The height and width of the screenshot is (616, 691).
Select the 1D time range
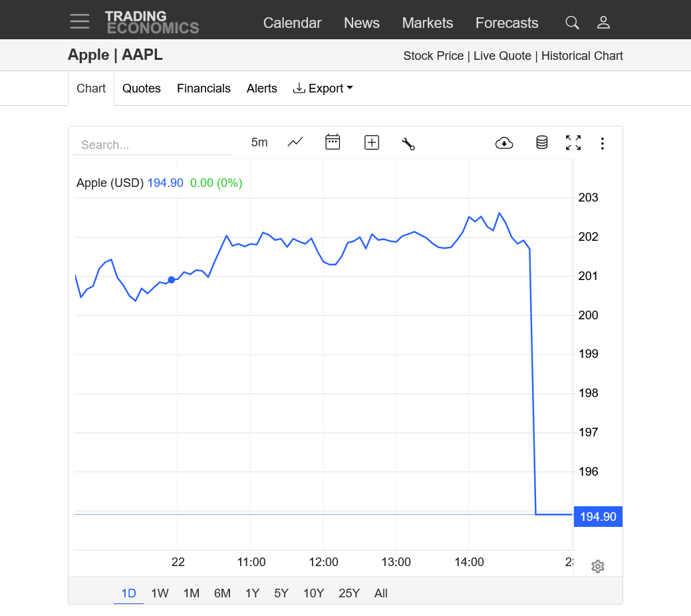click(128, 593)
